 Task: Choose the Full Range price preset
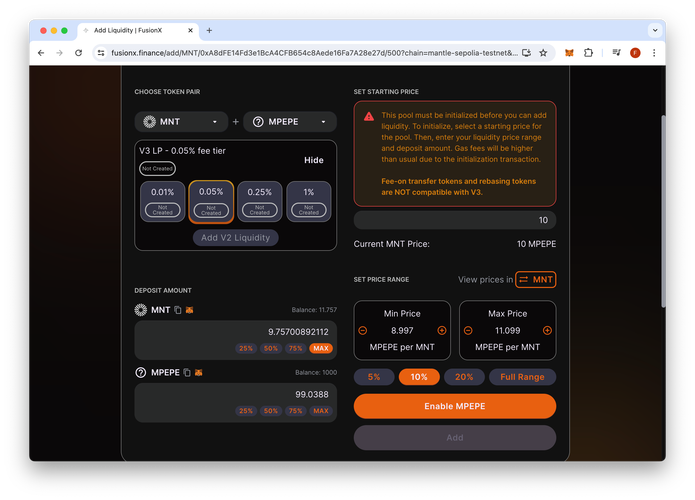pyautogui.click(x=522, y=377)
